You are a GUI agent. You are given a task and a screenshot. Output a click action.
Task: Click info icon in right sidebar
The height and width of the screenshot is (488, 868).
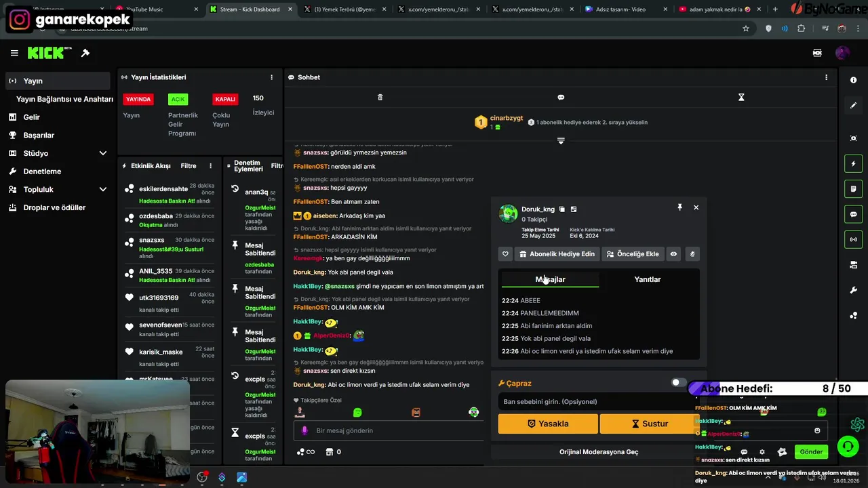(x=853, y=80)
